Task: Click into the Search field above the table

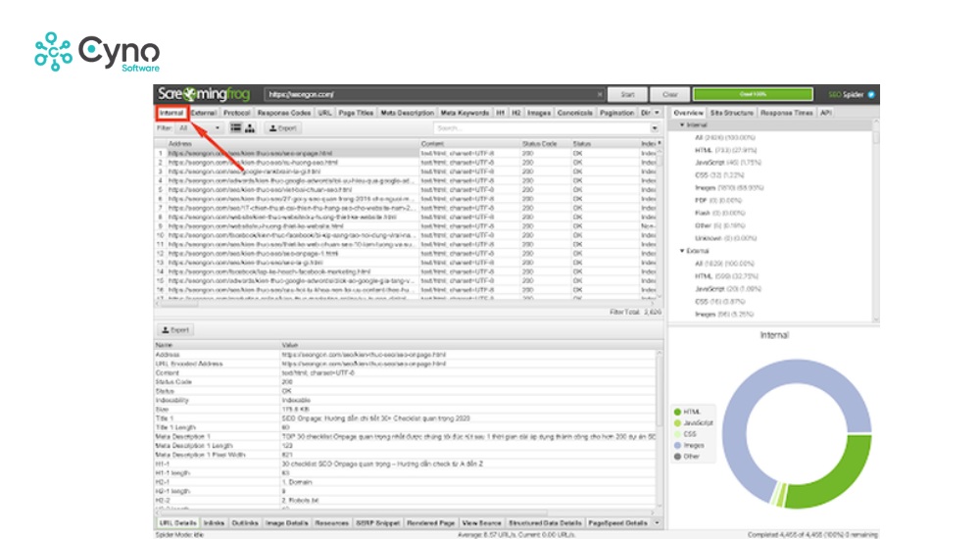Action: 539,127
